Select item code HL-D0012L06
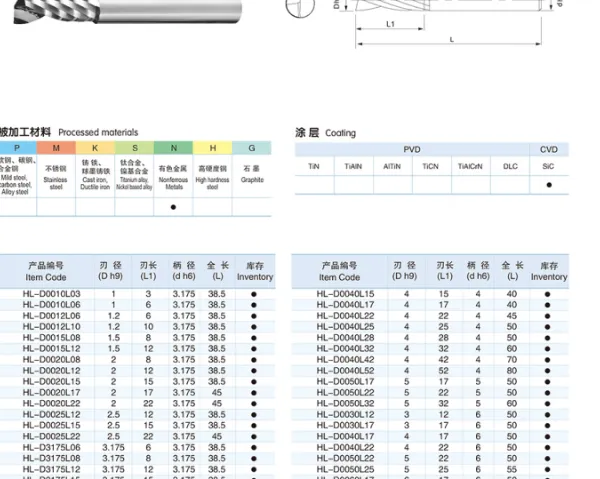Viewport: 600px width, 479px height. pos(52,316)
